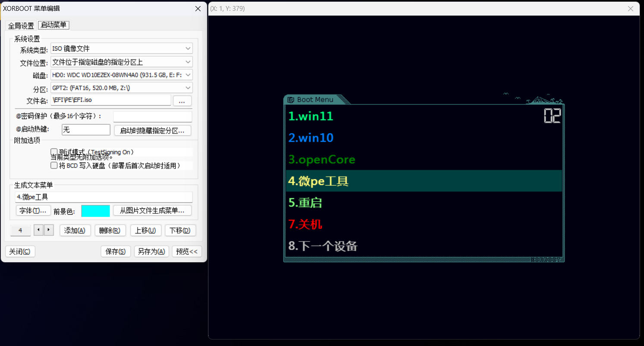
Task: Click the 02 countdown timer display
Action: coord(552,116)
